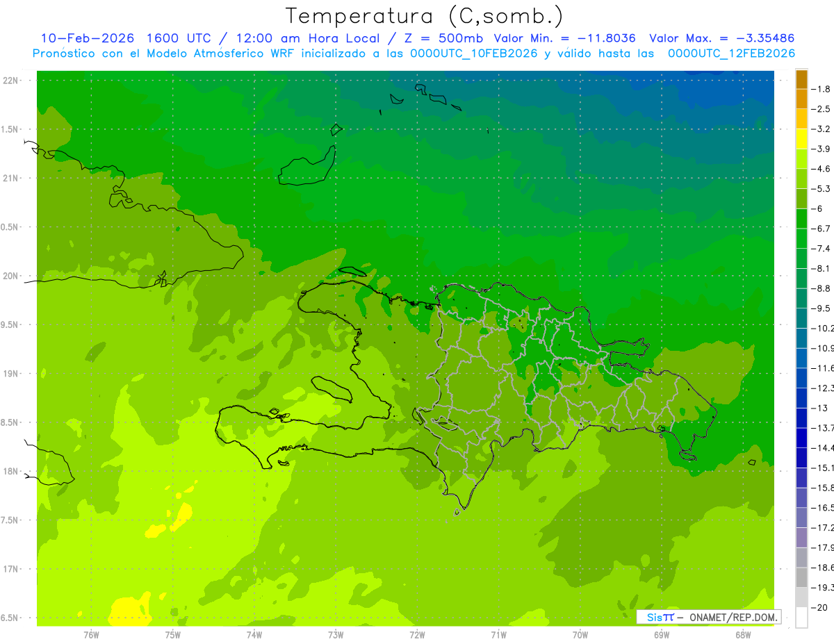The image size is (834, 644).
Task: Click the "-3.9" legend value
Action: [x=822, y=149]
